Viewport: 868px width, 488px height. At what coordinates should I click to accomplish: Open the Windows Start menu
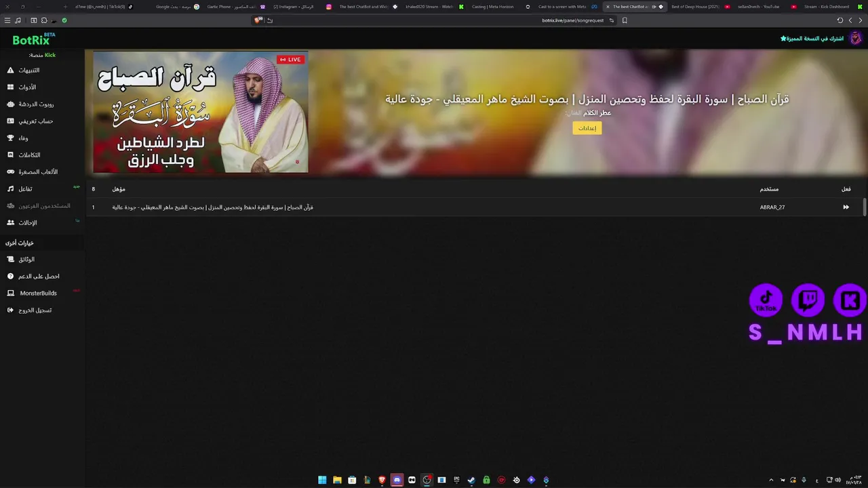click(322, 480)
